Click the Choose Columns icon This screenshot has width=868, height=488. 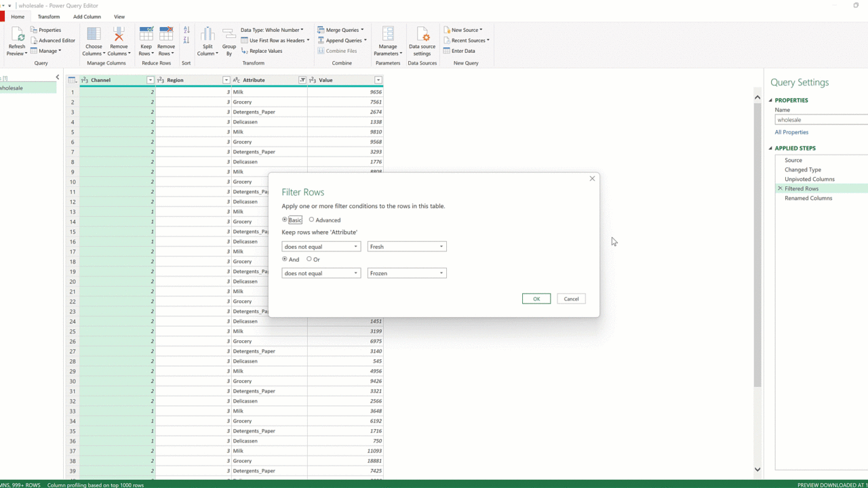click(x=94, y=35)
